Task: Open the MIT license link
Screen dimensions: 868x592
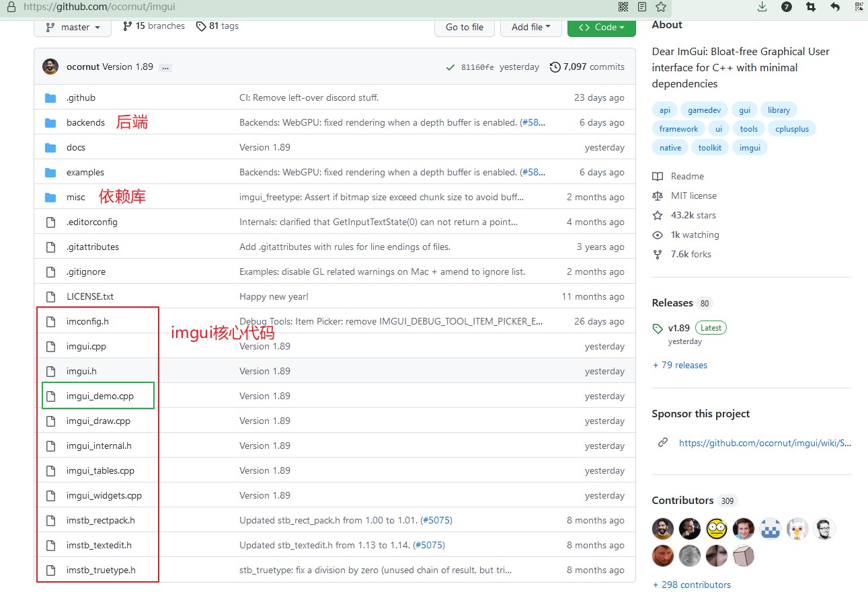Action: tap(684, 196)
